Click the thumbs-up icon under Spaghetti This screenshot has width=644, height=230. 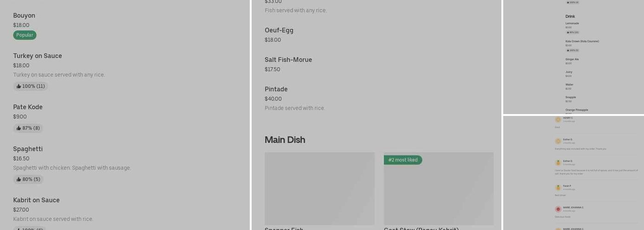(x=19, y=179)
